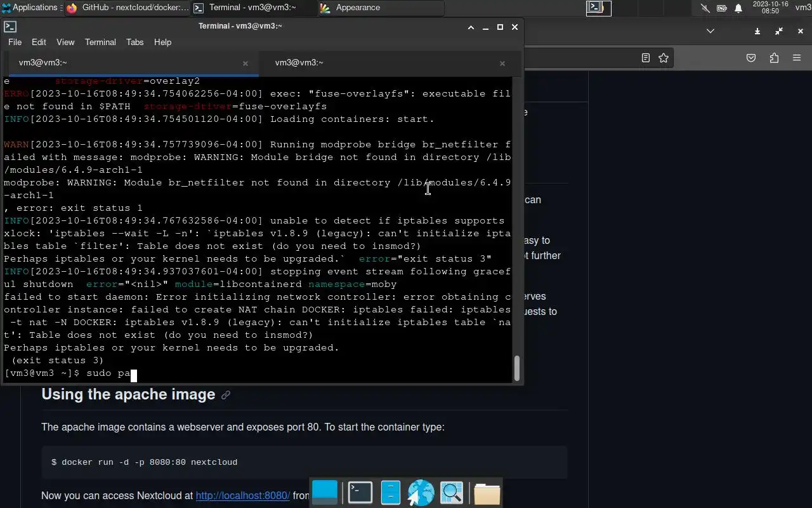
Task: Bookmark this page with the star icon
Action: pos(664,58)
